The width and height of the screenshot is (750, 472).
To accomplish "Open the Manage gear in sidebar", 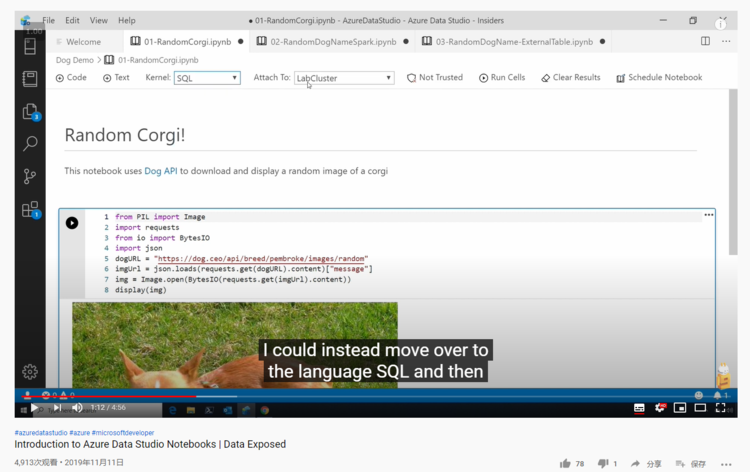I will (30, 372).
